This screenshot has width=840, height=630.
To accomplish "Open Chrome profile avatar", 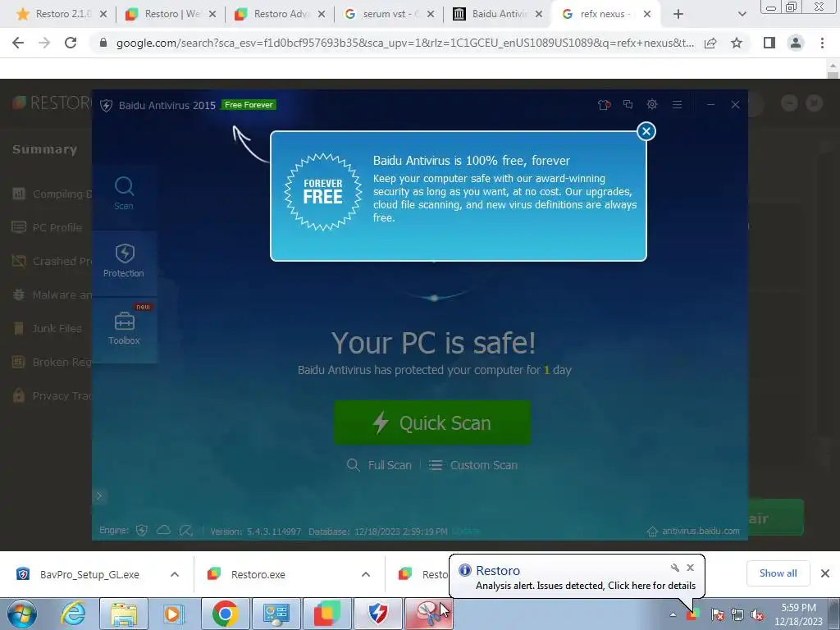I will coord(796,43).
